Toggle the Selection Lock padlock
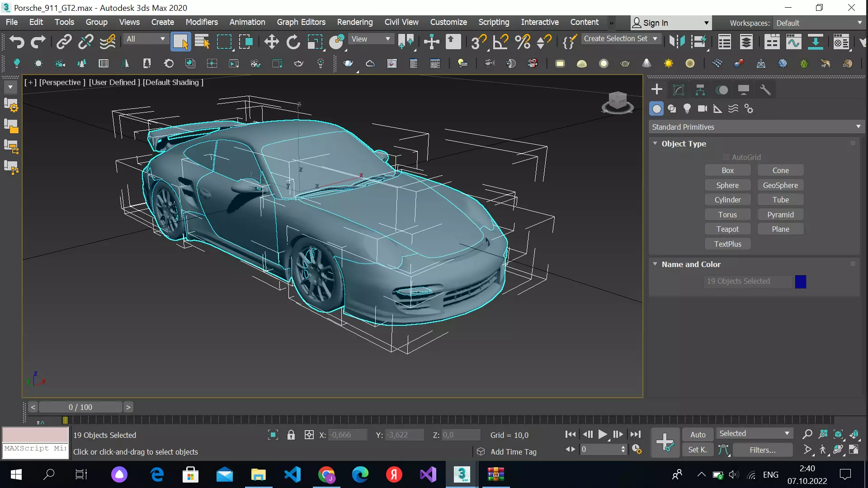Image resolution: width=868 pixels, height=488 pixels. pyautogui.click(x=291, y=435)
